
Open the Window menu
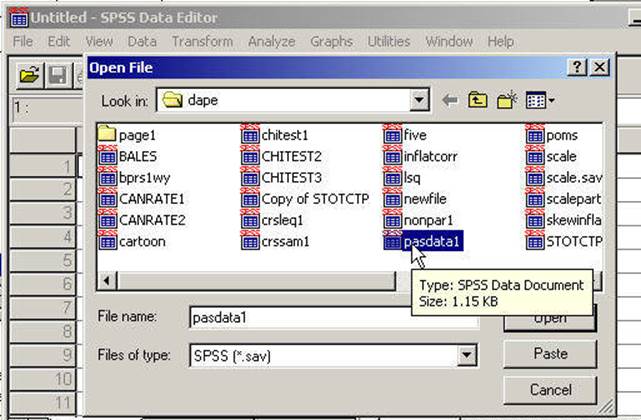(449, 41)
